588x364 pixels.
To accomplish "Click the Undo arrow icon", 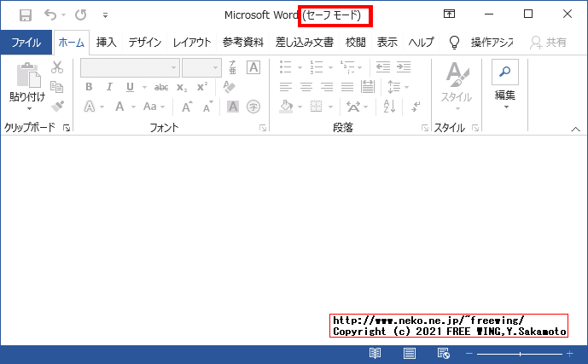I will tap(50, 15).
